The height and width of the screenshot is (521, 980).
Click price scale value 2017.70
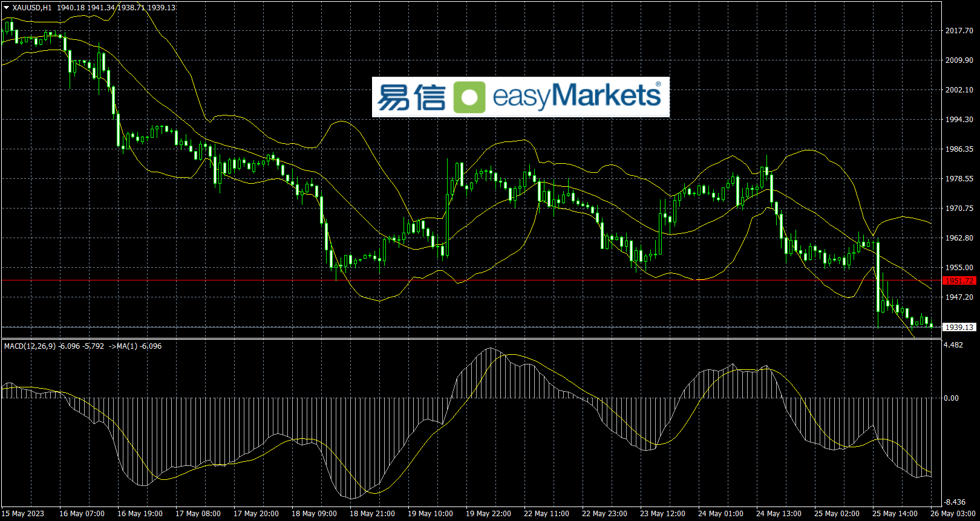959,31
